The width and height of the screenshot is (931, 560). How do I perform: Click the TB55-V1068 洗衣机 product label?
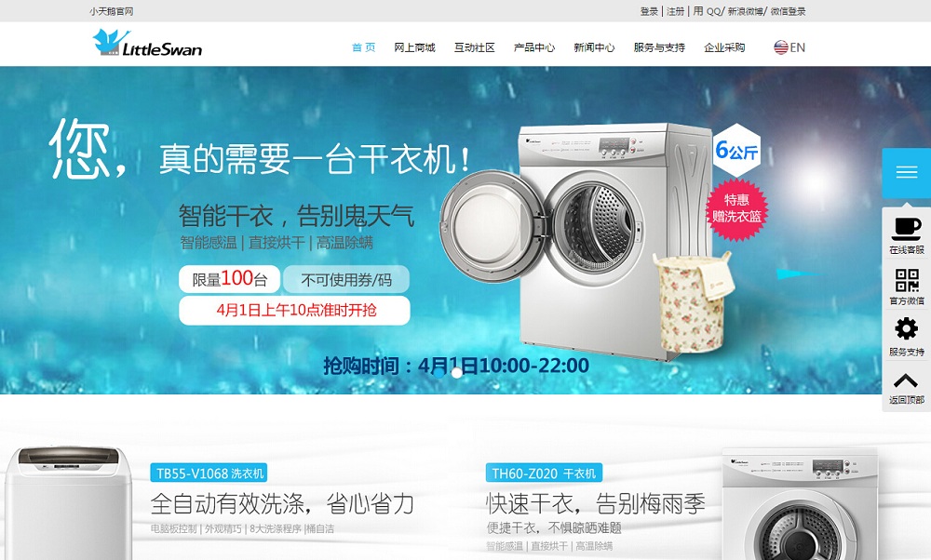tap(209, 473)
